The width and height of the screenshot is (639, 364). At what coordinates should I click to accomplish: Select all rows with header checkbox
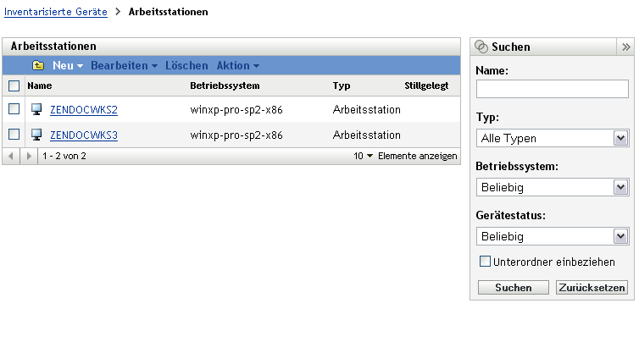[x=14, y=85]
